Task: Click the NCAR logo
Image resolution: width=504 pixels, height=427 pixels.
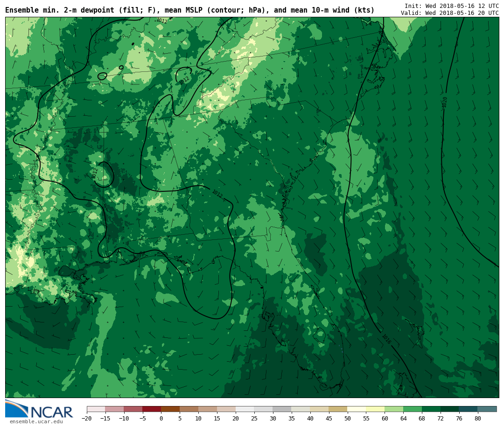Action: tap(39, 409)
